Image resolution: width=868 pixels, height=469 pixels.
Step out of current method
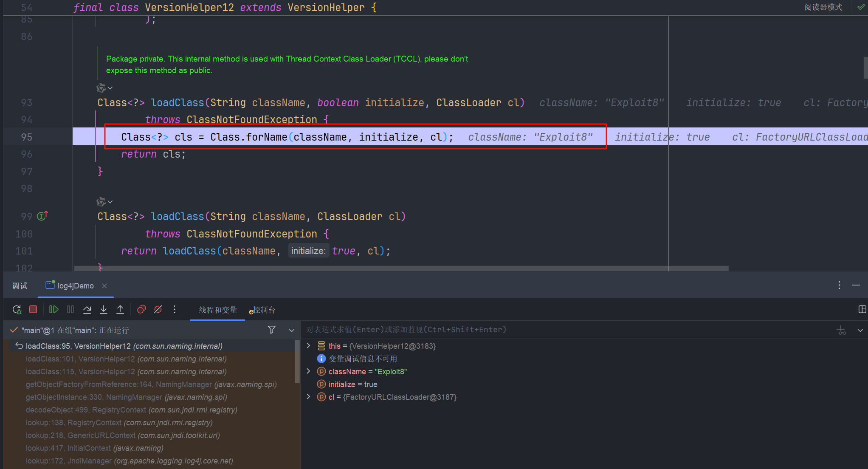(x=120, y=310)
